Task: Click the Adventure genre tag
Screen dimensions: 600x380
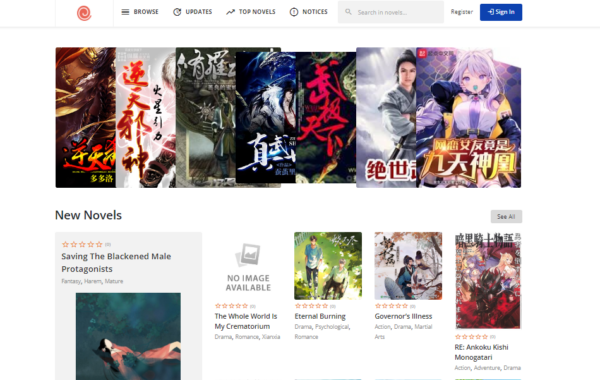Action: coord(487,368)
